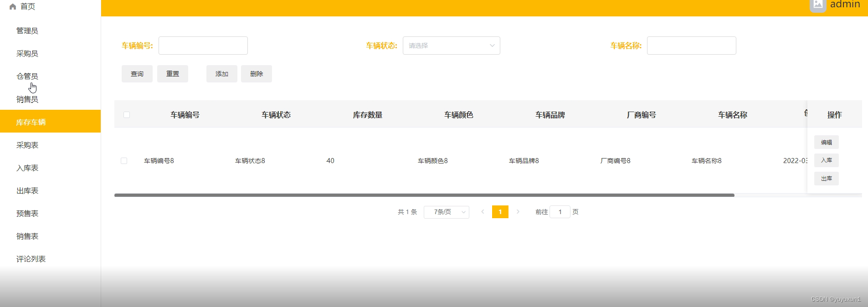Click the 删除 button
This screenshot has width=868, height=307.
[257, 74]
